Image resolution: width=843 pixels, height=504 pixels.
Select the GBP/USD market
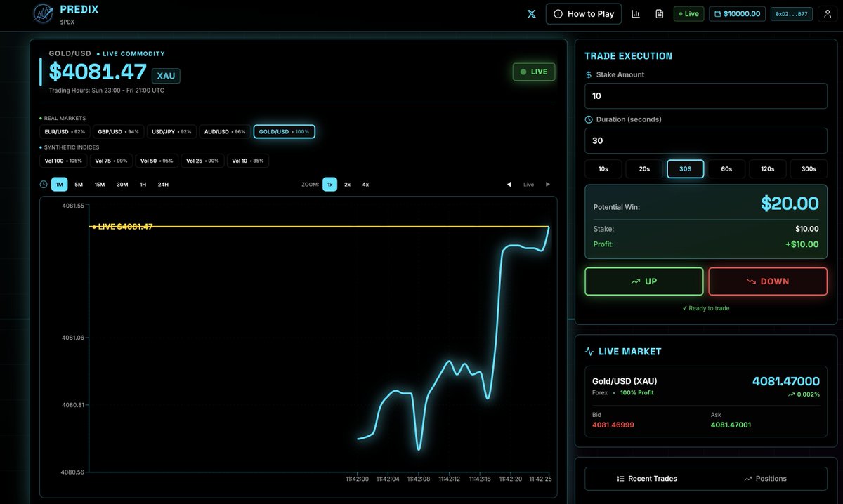click(x=118, y=132)
